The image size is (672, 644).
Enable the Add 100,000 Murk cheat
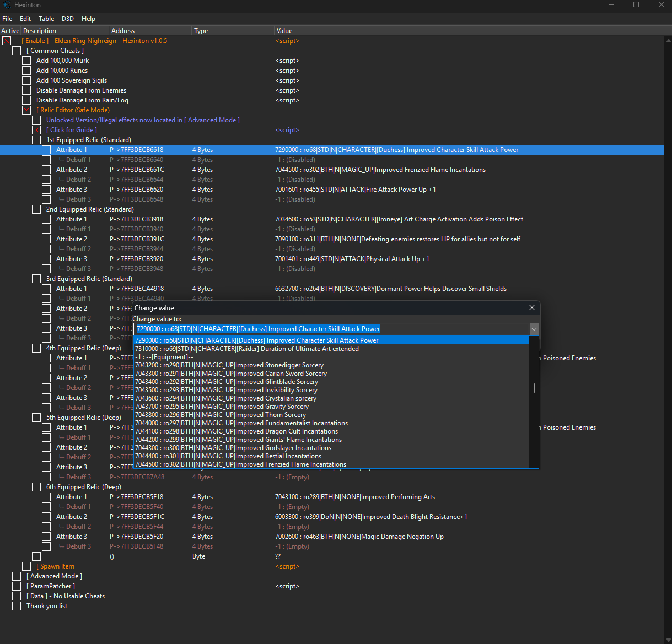(x=26, y=61)
